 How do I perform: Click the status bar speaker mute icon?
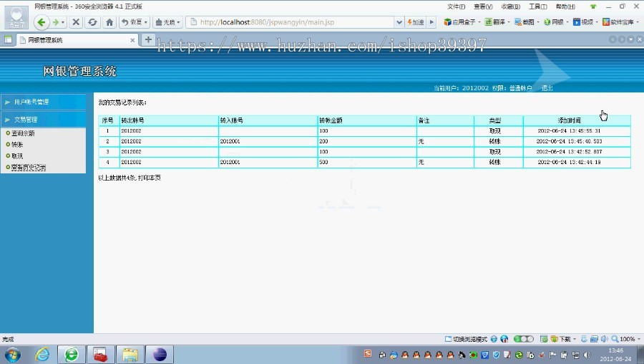604,339
